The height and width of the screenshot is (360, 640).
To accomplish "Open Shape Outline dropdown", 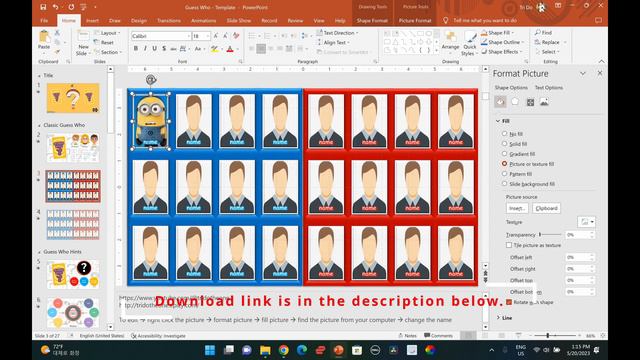I will 502,42.
